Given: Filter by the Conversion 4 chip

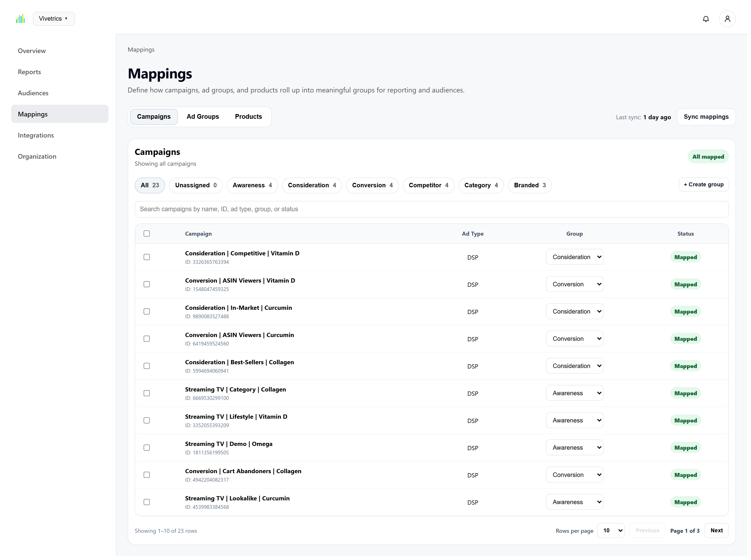Looking at the screenshot, I should point(372,185).
